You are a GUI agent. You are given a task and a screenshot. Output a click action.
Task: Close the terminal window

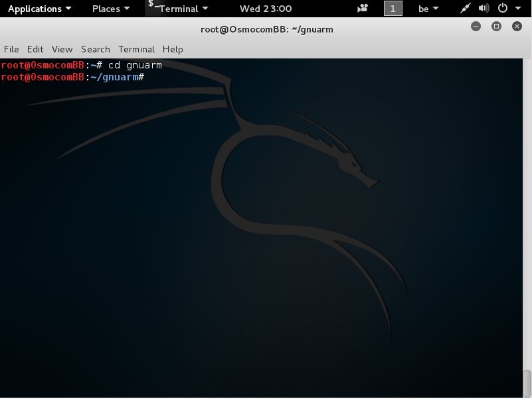coord(517,26)
